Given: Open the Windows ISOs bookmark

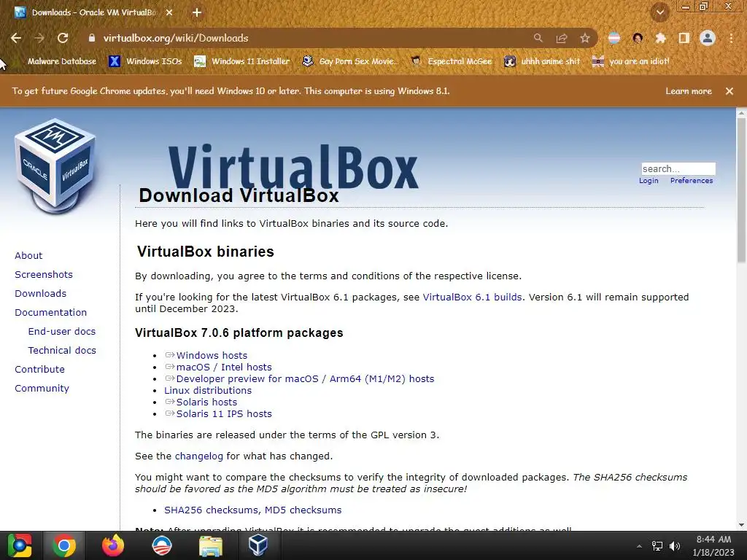Looking at the screenshot, I should click(x=145, y=61).
